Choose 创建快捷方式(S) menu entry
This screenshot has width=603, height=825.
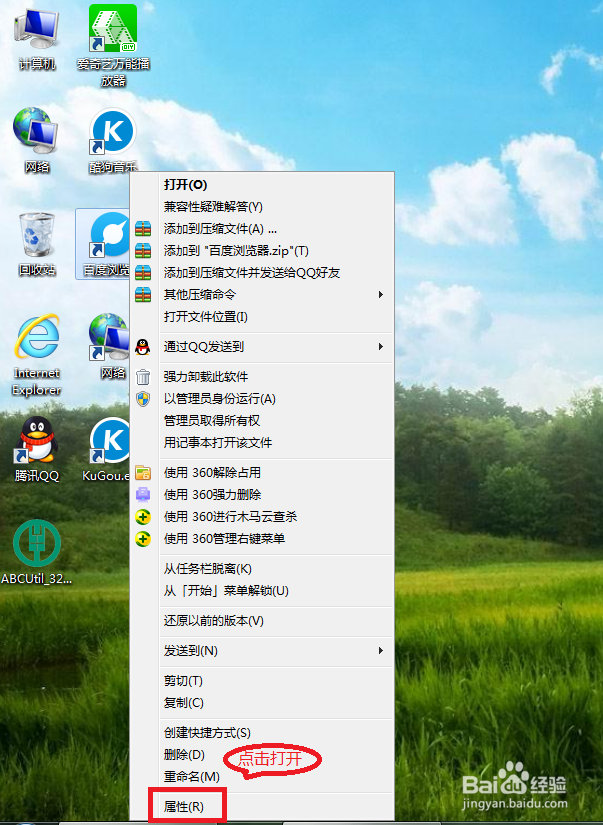coord(262,733)
